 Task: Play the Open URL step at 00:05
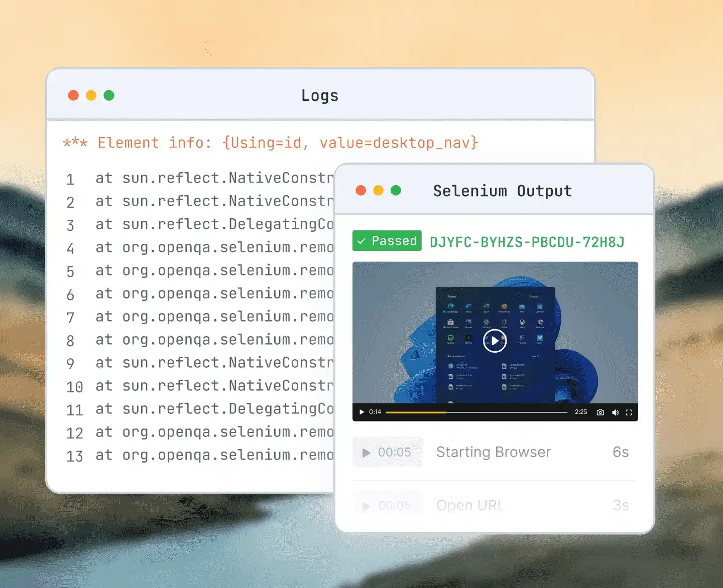point(387,505)
